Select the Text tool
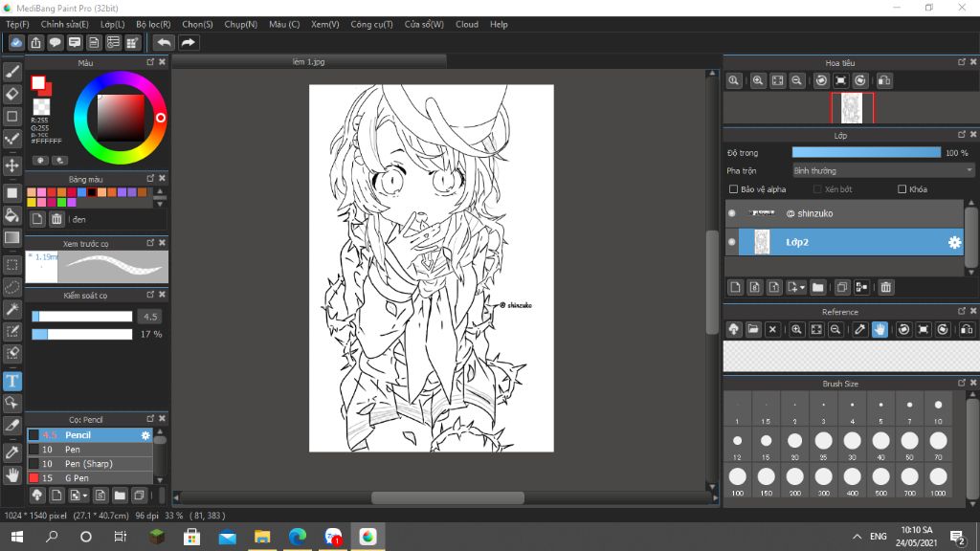This screenshot has height=551, width=980. (x=11, y=381)
